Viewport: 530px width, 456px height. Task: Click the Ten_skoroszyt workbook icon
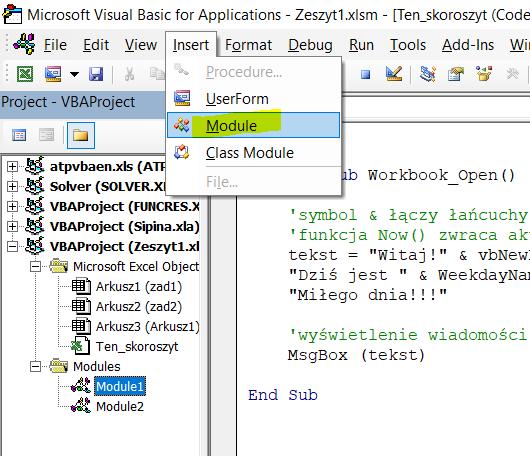tap(81, 346)
